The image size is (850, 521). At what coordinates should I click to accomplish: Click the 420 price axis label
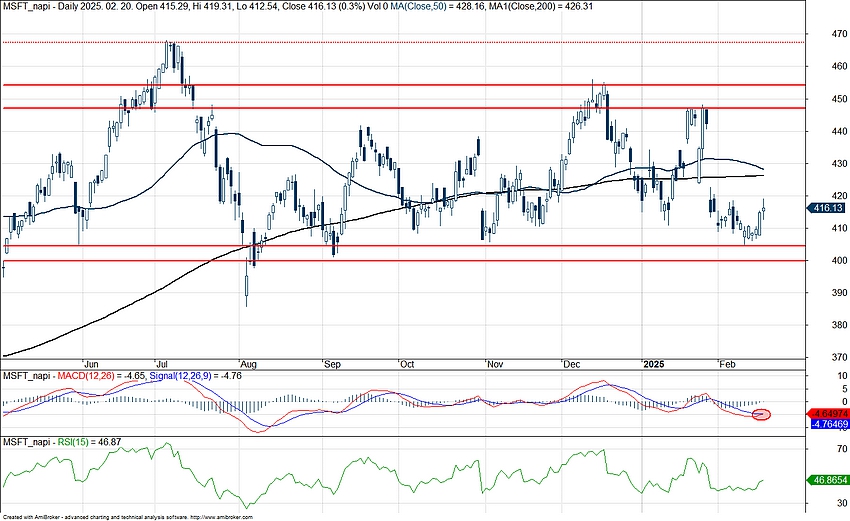pos(839,196)
